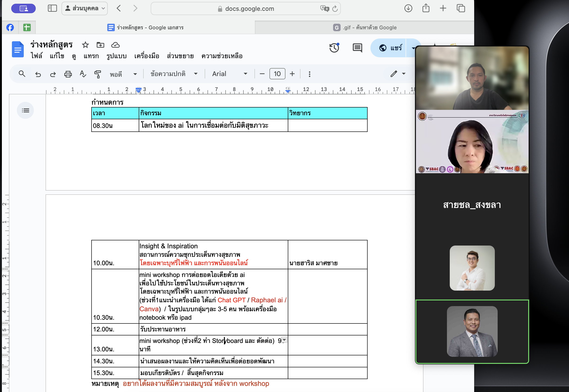
Task: Click the redo arrow icon
Action: (x=53, y=74)
